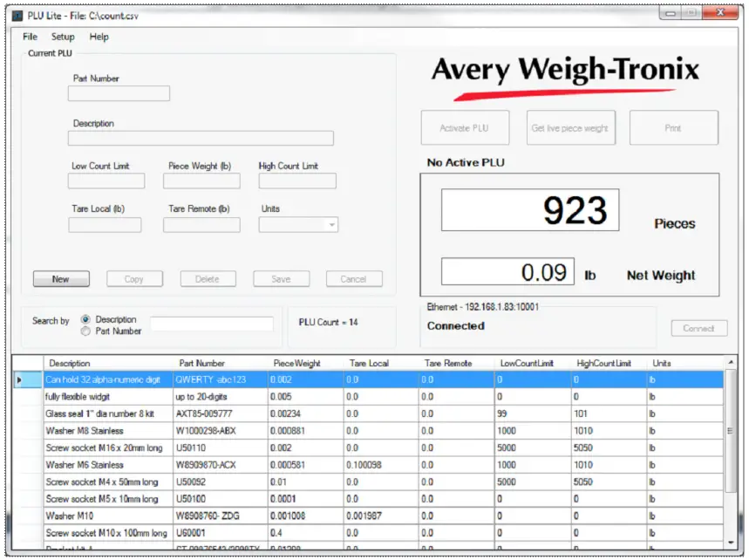Open the Help menu
The height and width of the screenshot is (560, 749).
98,37
